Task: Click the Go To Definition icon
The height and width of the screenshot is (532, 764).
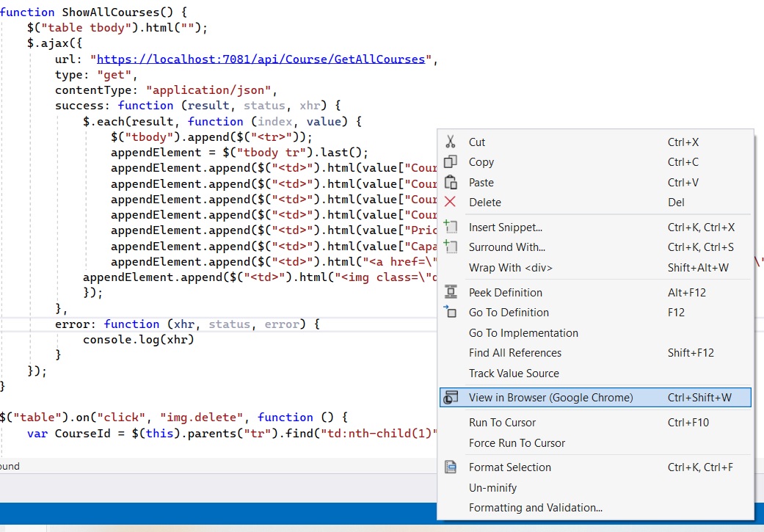Action: tap(450, 312)
